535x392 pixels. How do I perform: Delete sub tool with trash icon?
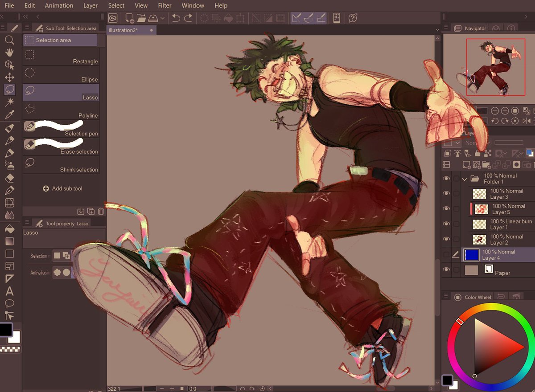pyautogui.click(x=101, y=212)
